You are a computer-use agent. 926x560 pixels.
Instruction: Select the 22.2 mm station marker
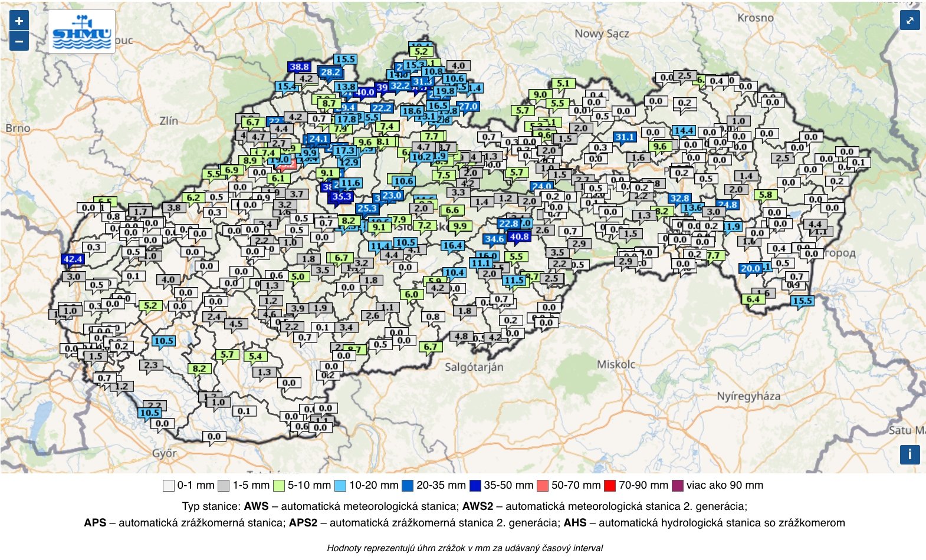coord(382,107)
